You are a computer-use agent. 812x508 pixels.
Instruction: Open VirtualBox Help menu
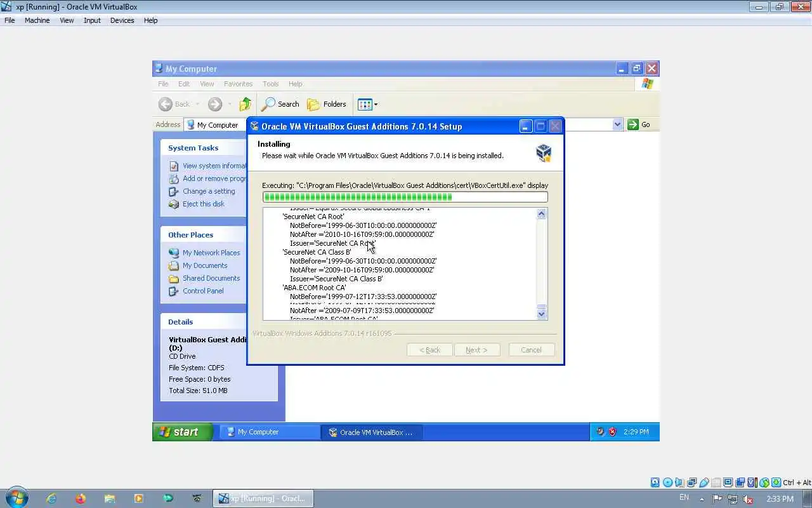click(x=150, y=20)
